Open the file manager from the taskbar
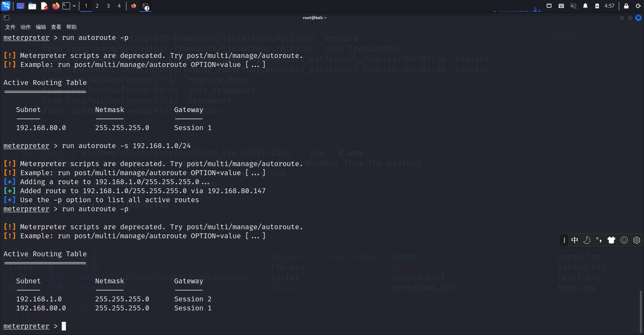 point(32,6)
